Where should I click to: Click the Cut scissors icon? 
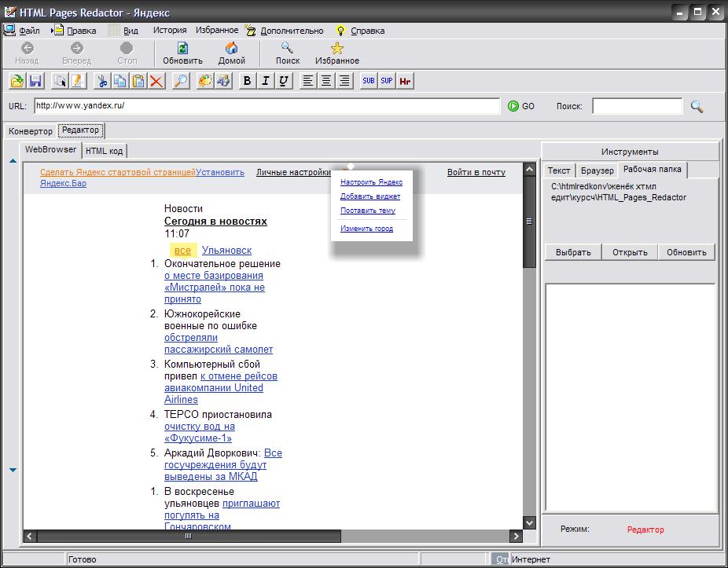click(101, 81)
